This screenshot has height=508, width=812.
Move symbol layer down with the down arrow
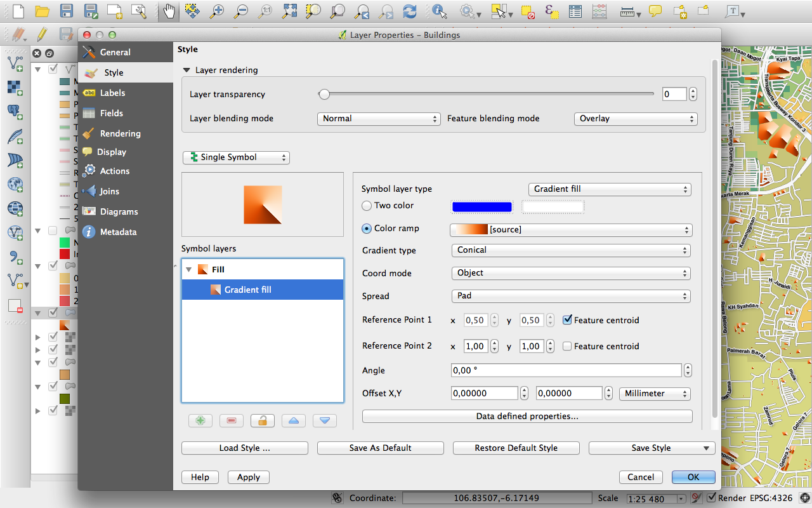click(x=324, y=420)
